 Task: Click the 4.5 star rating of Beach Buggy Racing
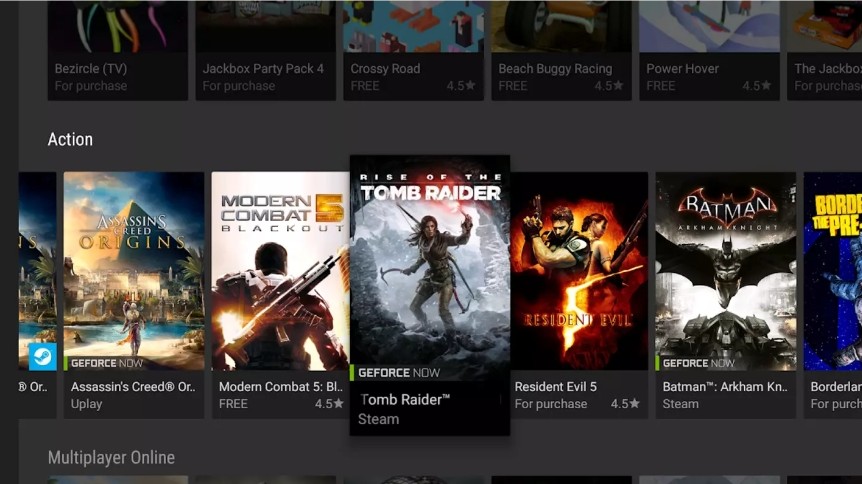(609, 86)
